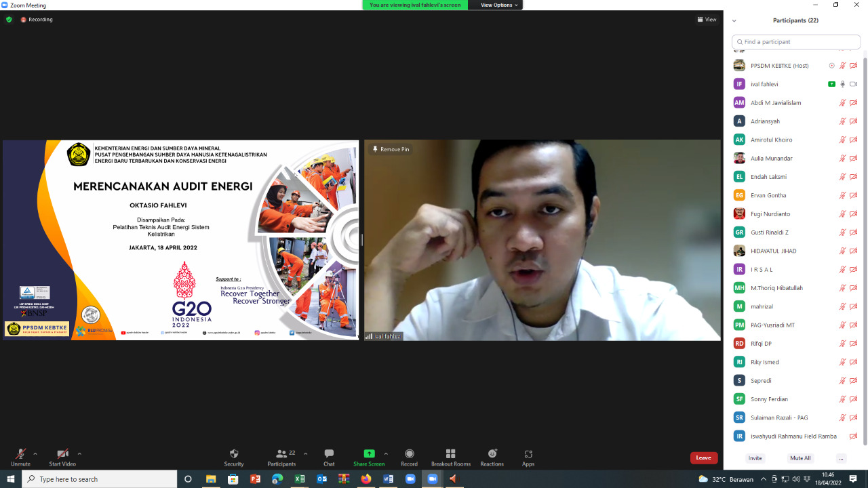Show hidden system tray icons
The image size is (868, 488).
[x=764, y=479]
